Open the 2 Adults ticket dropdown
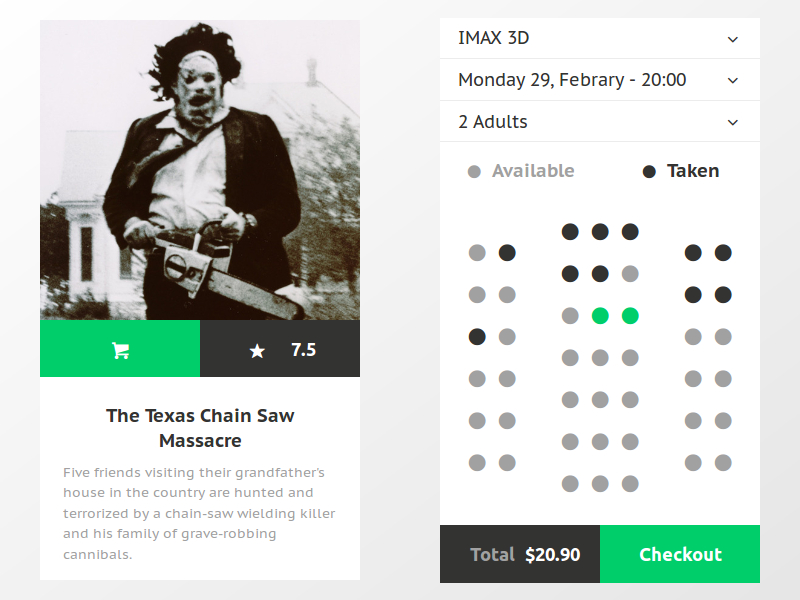 [599, 122]
